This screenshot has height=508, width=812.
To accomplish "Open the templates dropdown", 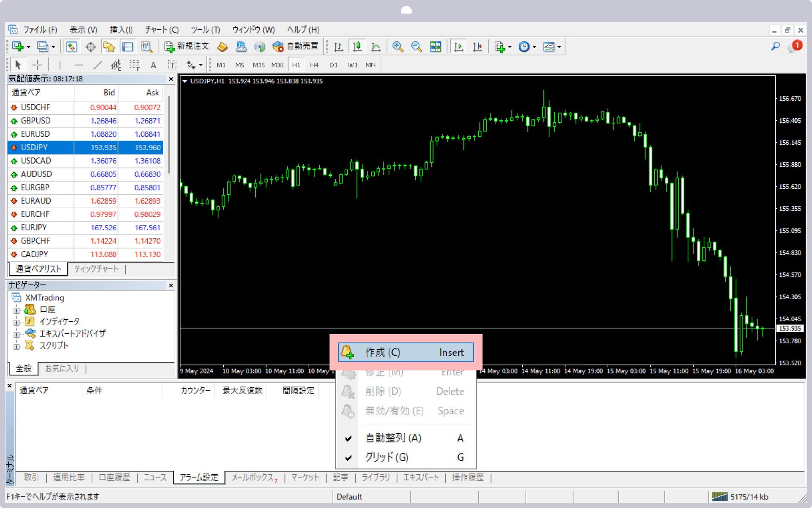I will pos(552,47).
